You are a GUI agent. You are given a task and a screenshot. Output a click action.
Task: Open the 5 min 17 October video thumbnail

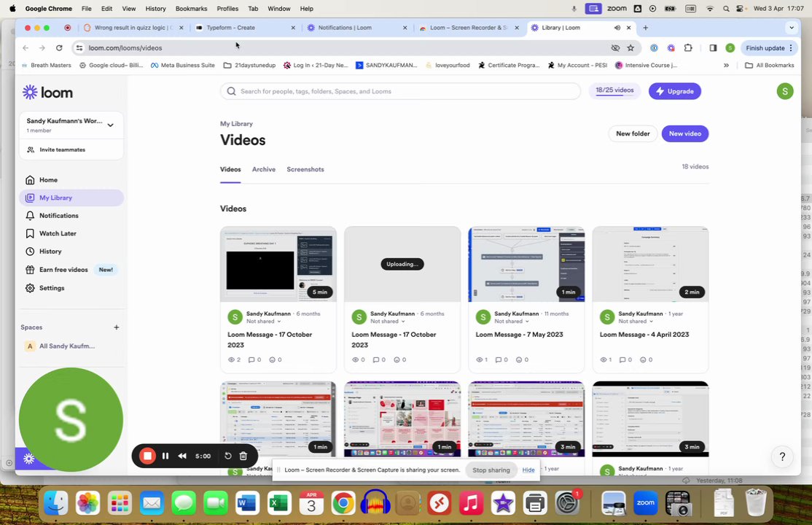(278, 264)
